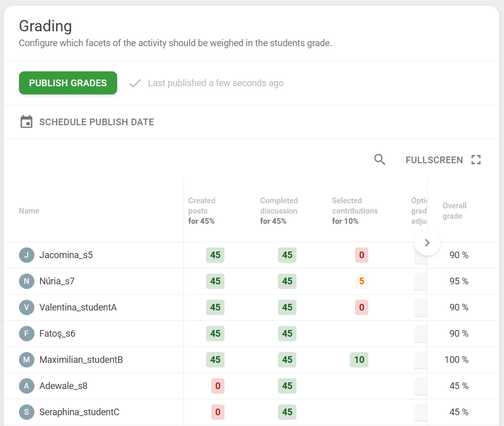
Task: Click the name Seraphina_studentC
Action: [80, 412]
